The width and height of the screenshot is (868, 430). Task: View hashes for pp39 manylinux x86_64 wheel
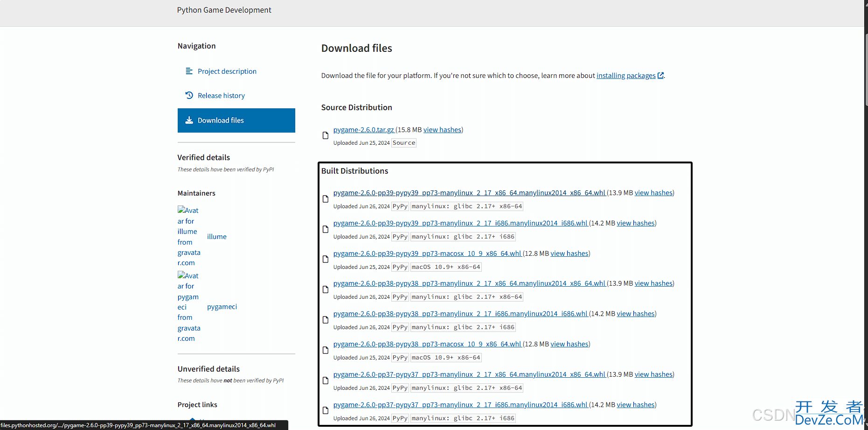click(653, 193)
